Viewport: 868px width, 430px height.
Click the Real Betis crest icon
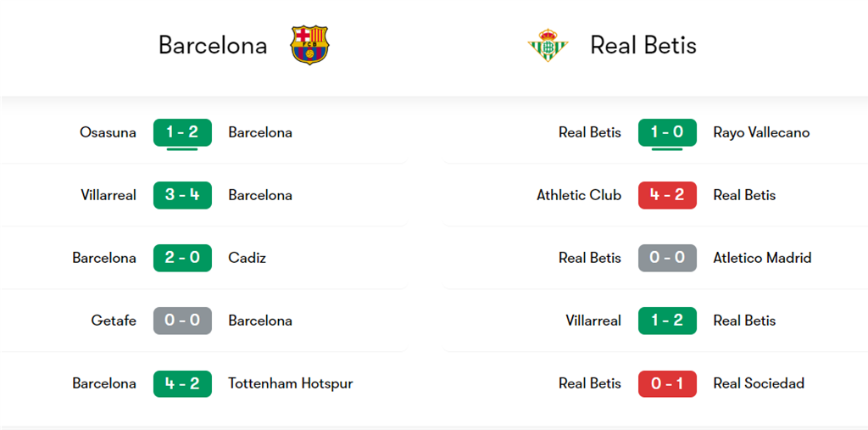(x=548, y=45)
